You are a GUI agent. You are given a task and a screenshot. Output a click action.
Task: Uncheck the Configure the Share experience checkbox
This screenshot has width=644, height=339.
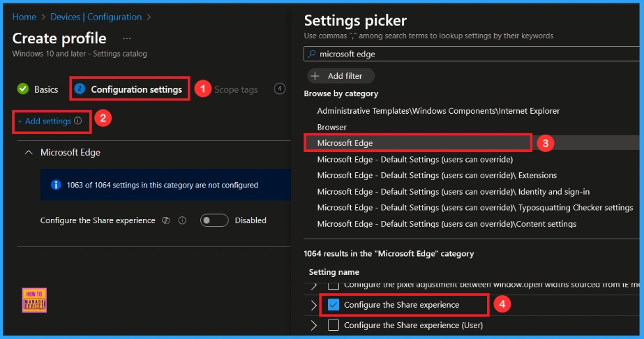pos(334,305)
